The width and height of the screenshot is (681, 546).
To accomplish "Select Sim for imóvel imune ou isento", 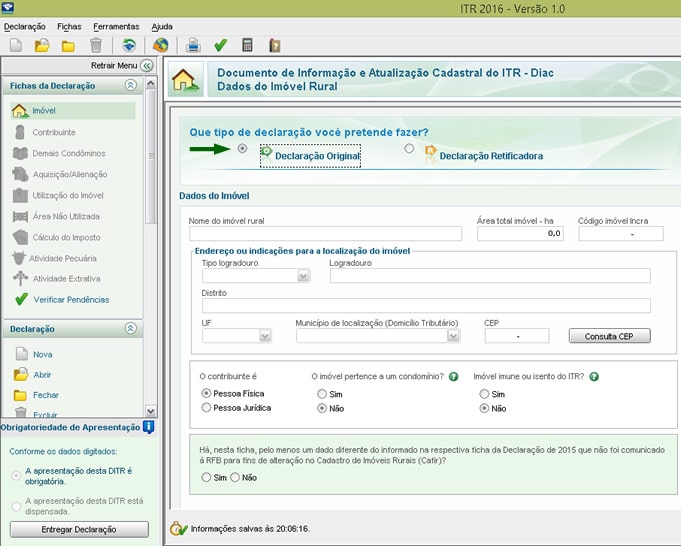I will [484, 394].
